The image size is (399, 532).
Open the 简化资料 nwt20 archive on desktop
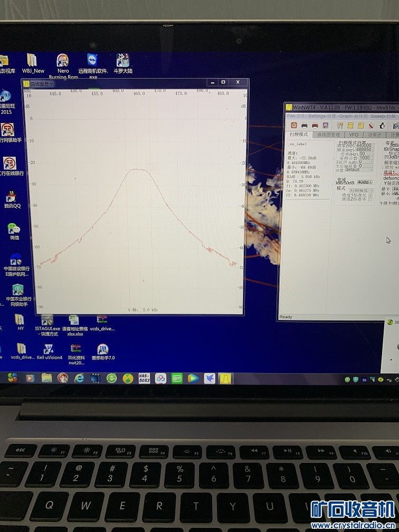click(x=77, y=355)
